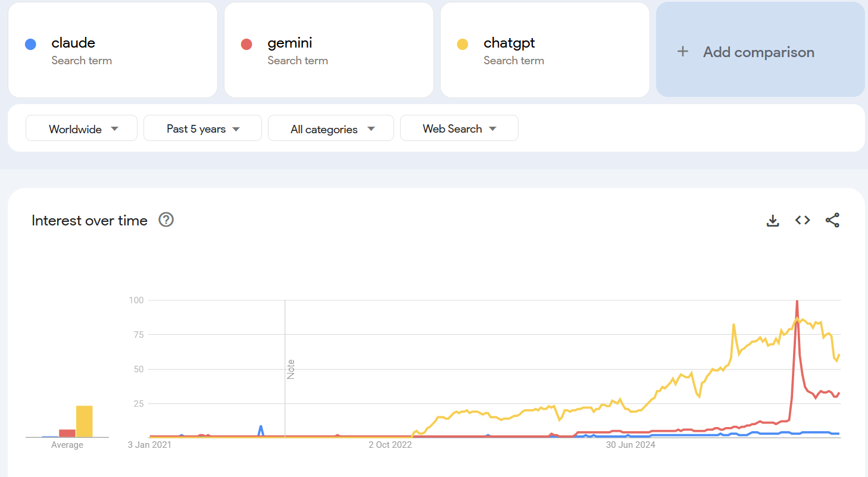The height and width of the screenshot is (477, 868).
Task: Open the embed code icon
Action: (x=803, y=221)
